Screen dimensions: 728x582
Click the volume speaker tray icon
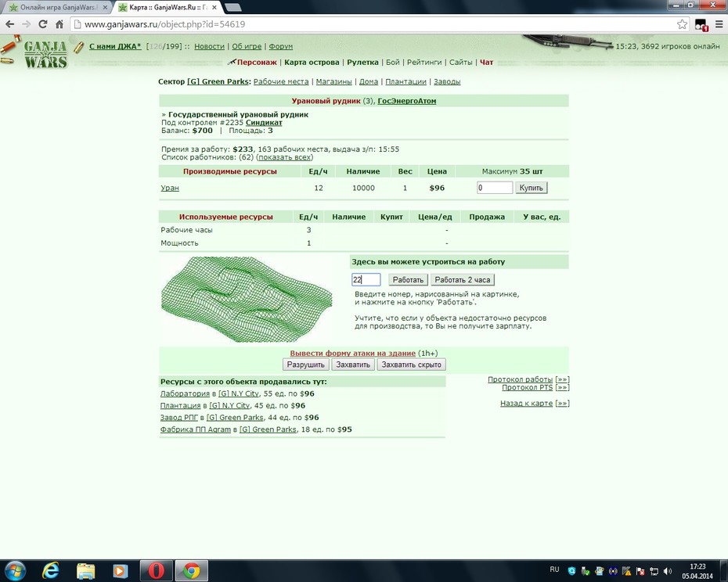[668, 571]
